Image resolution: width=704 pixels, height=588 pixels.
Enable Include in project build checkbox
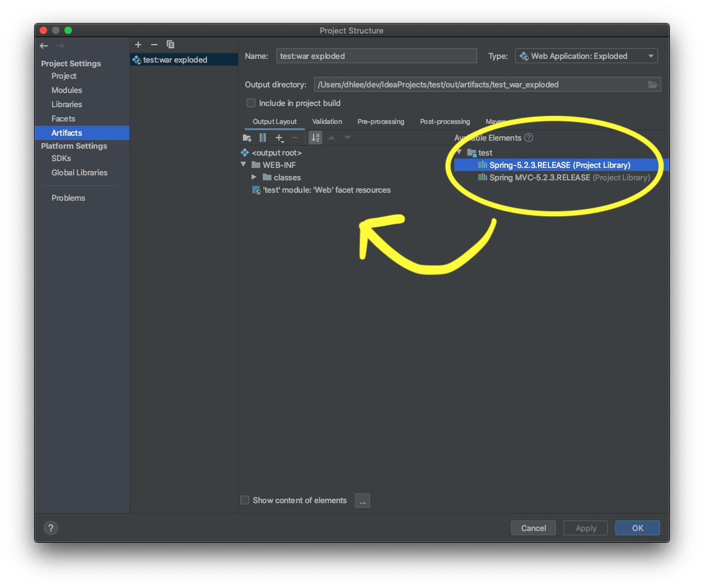point(251,103)
